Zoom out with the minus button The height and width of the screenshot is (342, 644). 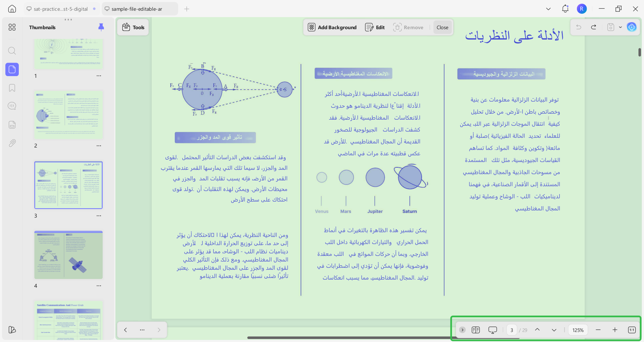(598, 330)
